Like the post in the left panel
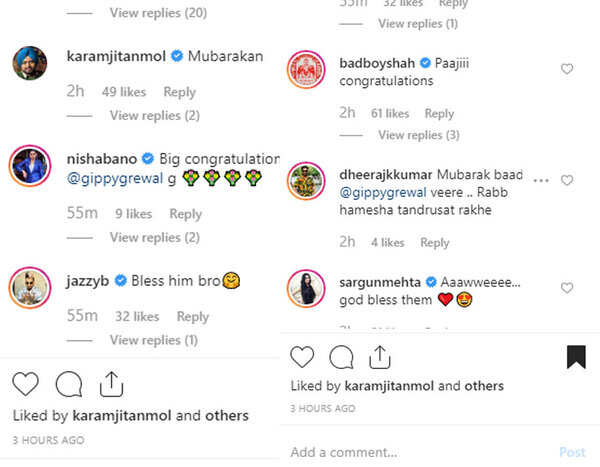This screenshot has width=600, height=467. 26,384
